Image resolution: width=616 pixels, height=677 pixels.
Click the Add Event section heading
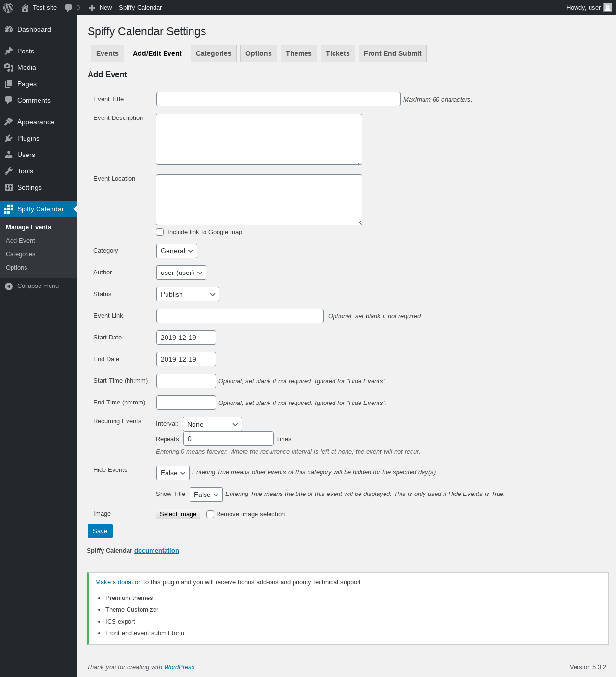pyautogui.click(x=107, y=74)
